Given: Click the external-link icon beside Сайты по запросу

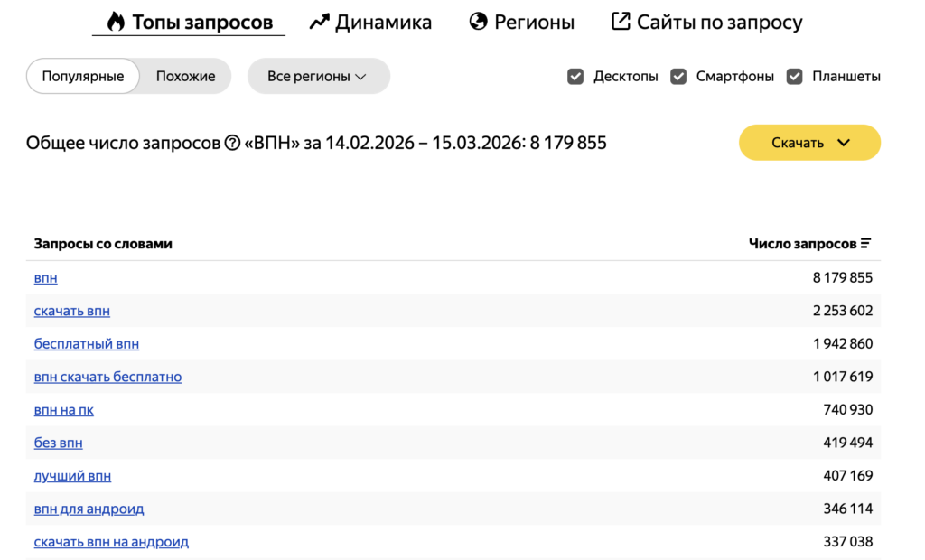Looking at the screenshot, I should pyautogui.click(x=620, y=20).
